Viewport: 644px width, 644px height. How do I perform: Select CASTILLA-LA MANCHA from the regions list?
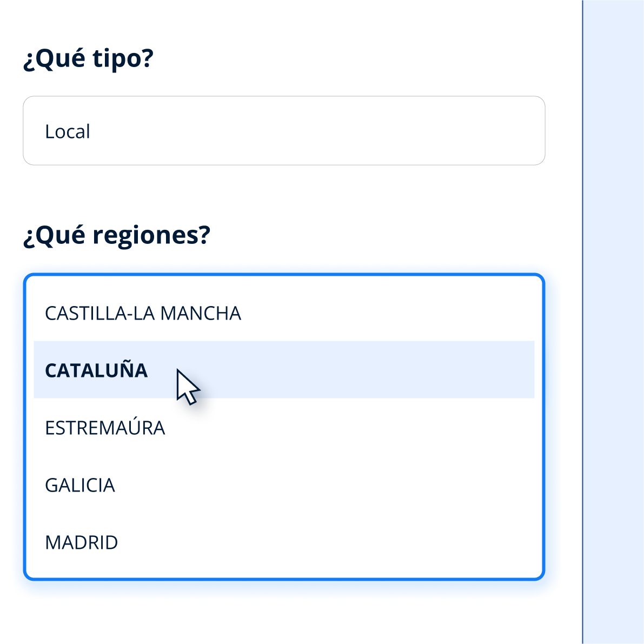click(x=143, y=314)
